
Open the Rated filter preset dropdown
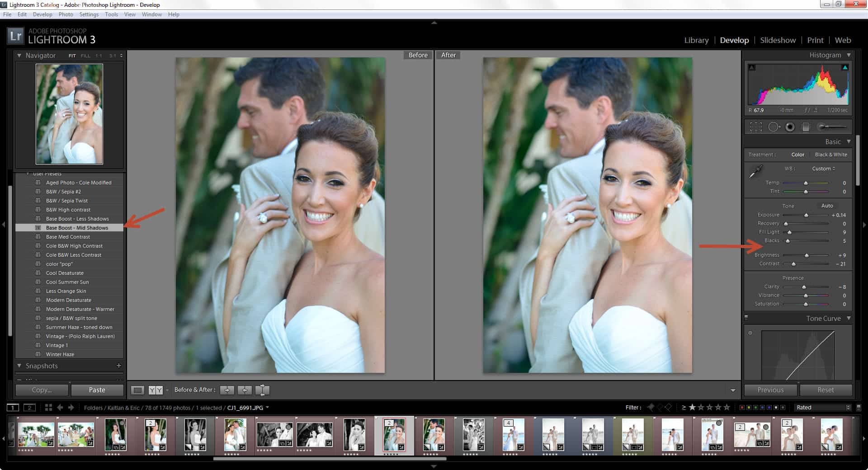click(x=822, y=408)
